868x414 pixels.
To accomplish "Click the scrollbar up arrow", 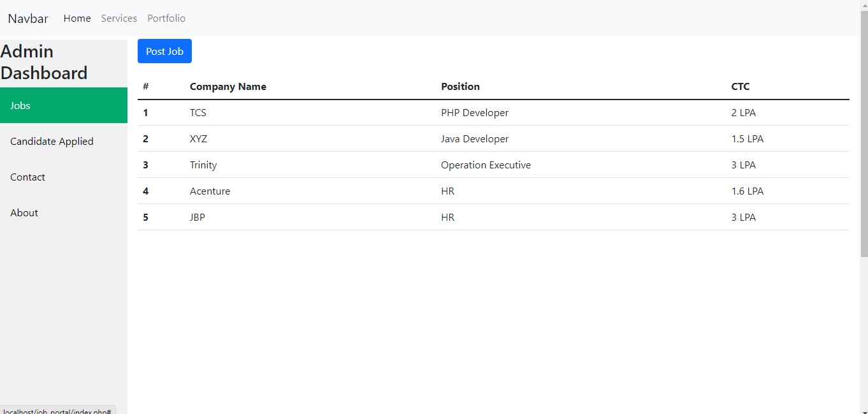I will (864, 5).
